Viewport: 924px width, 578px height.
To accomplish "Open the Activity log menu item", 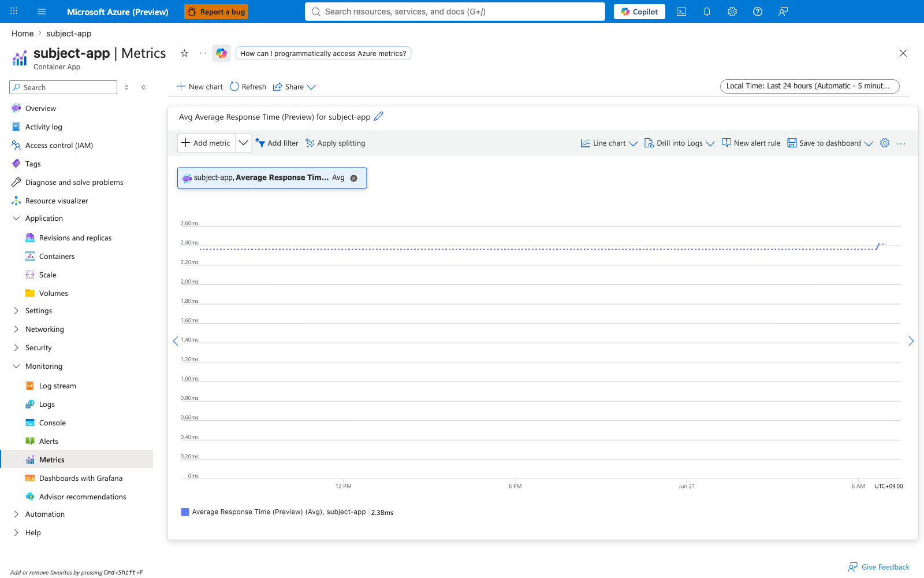I will tap(43, 127).
